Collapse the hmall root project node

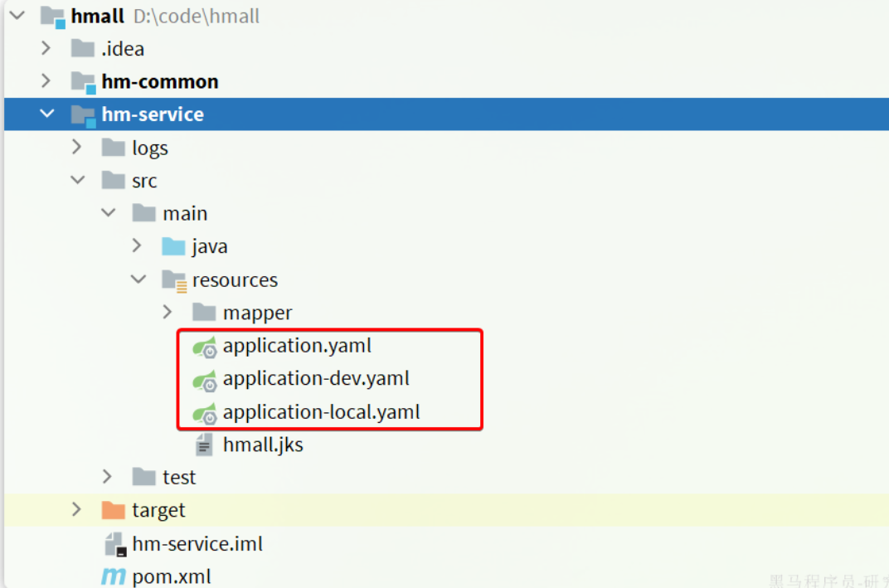pyautogui.click(x=17, y=15)
